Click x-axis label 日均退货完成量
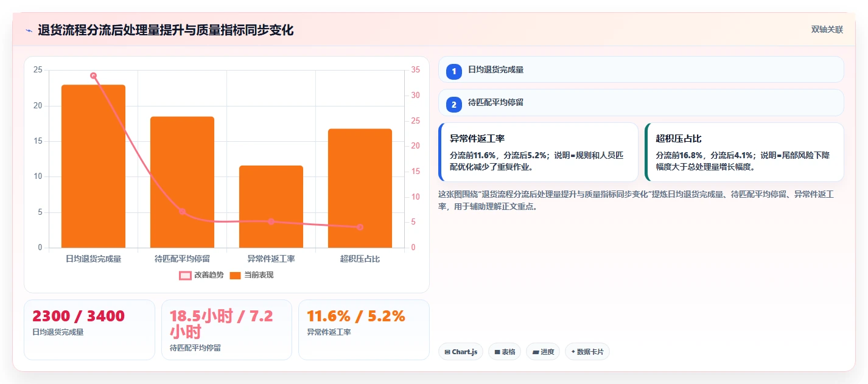 [x=93, y=259]
